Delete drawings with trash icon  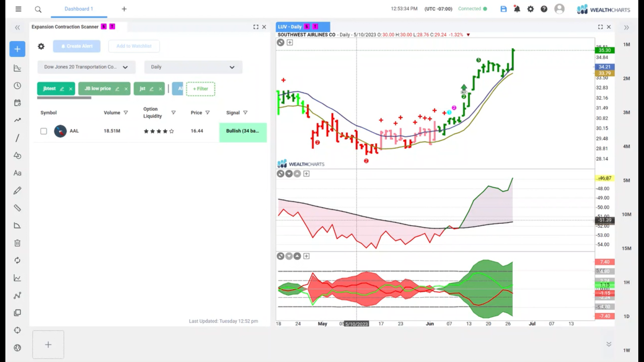tap(17, 243)
